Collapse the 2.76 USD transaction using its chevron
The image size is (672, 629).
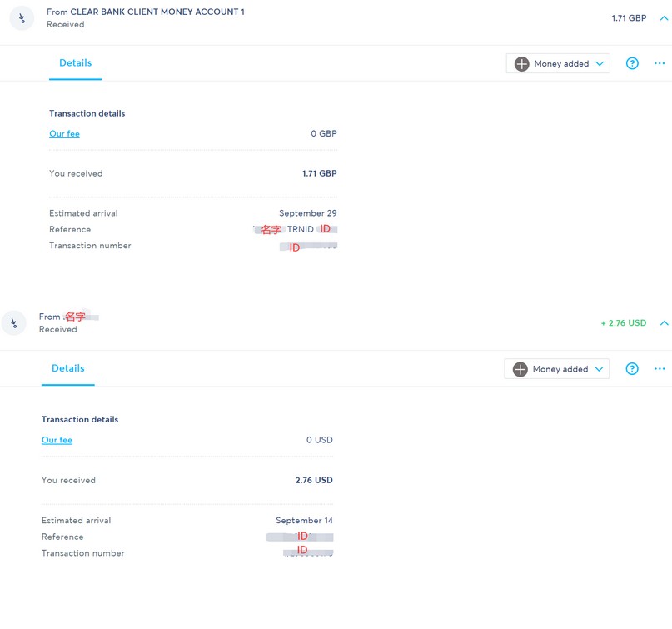[664, 323]
